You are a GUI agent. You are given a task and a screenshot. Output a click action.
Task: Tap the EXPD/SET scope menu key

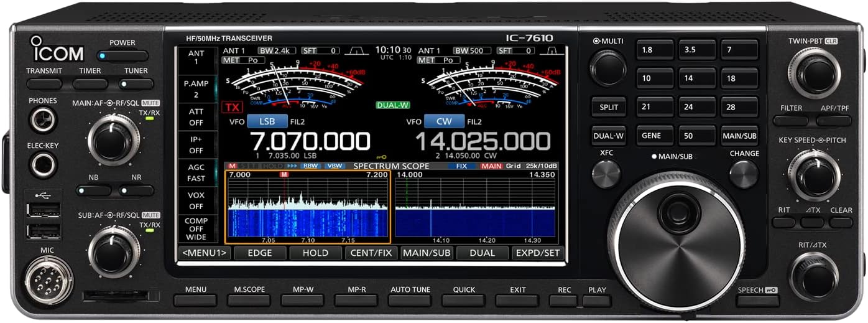[537, 253]
